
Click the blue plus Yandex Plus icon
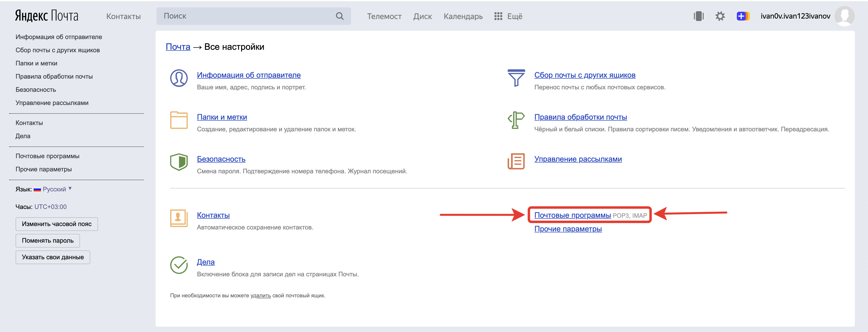coord(743,16)
